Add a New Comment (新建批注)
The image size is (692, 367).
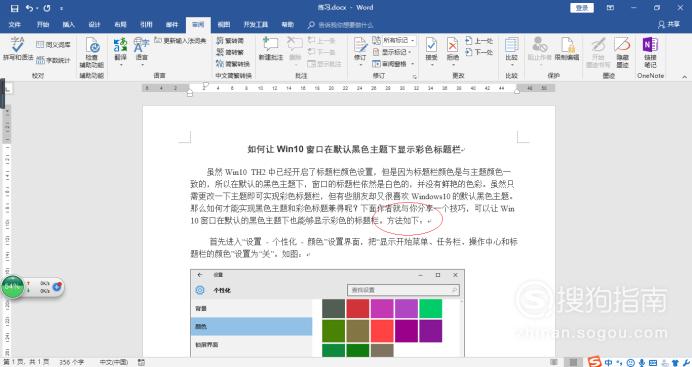click(x=271, y=49)
